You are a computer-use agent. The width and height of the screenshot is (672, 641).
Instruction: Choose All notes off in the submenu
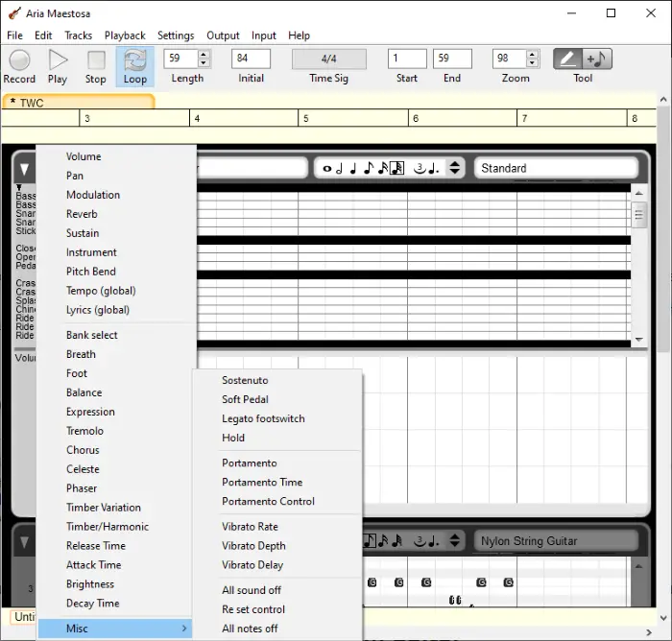tap(277, 629)
